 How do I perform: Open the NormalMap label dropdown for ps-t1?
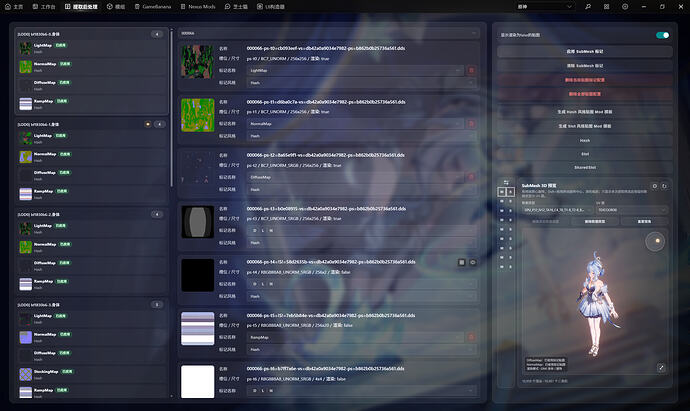(x=355, y=124)
